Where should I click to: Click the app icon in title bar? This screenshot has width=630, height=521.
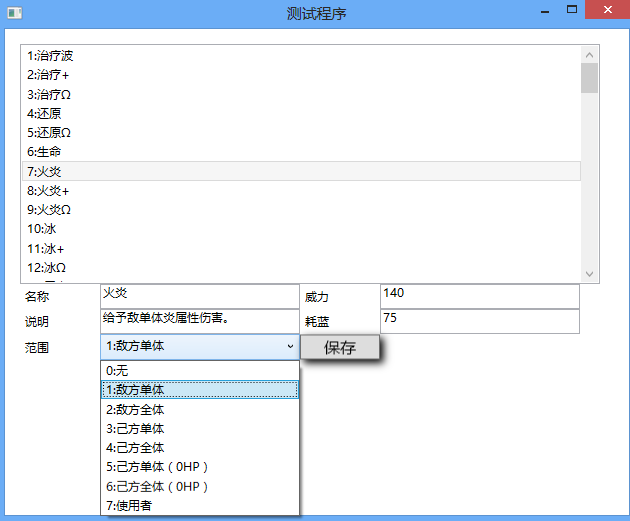(15, 13)
